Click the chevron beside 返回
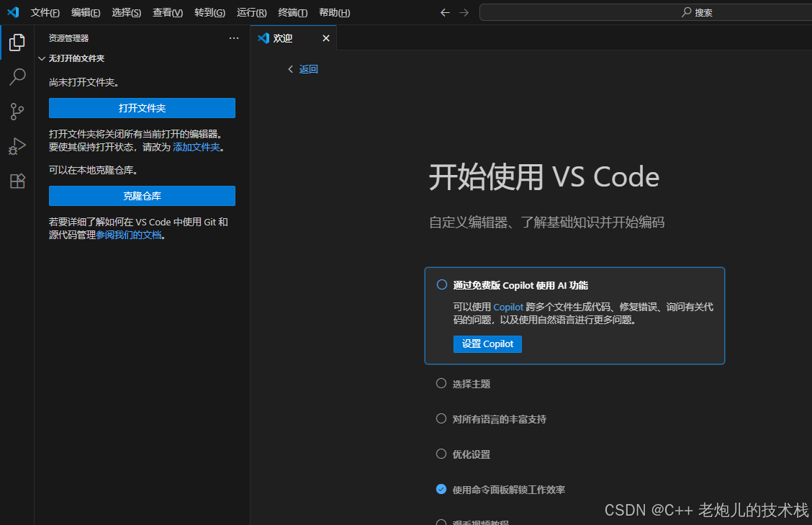Viewport: 812px width, 525px height. (x=291, y=69)
